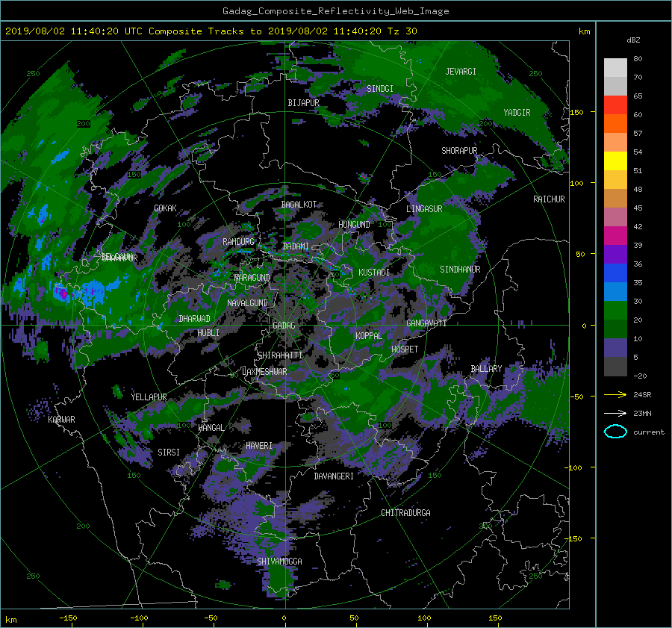Click the YELLAPUR city label
Screen dimensions: 672x628
(x=149, y=397)
